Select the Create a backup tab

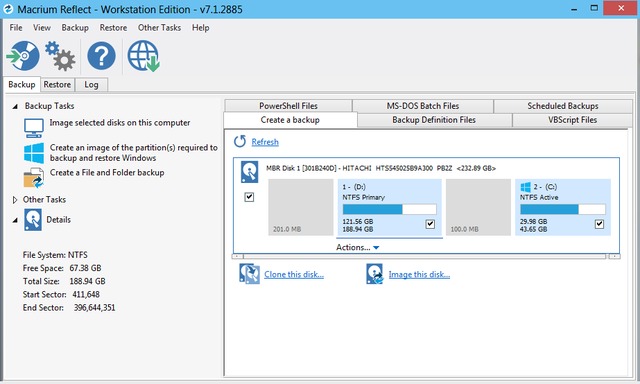tap(290, 120)
